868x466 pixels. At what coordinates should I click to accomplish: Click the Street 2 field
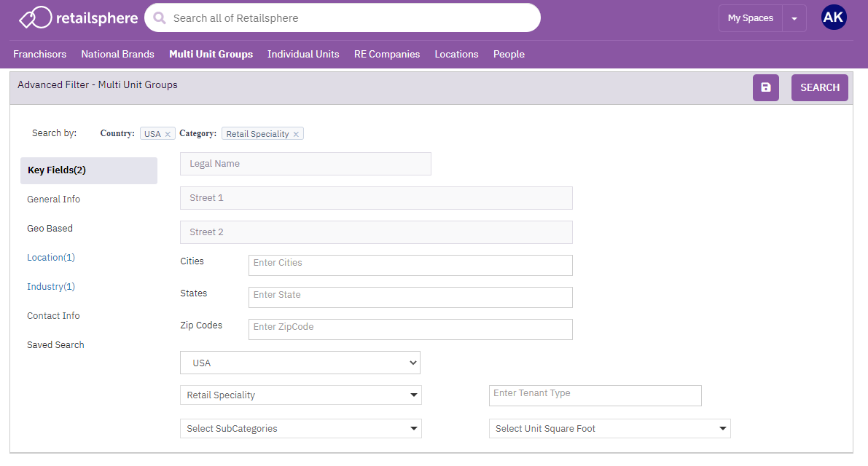click(377, 232)
